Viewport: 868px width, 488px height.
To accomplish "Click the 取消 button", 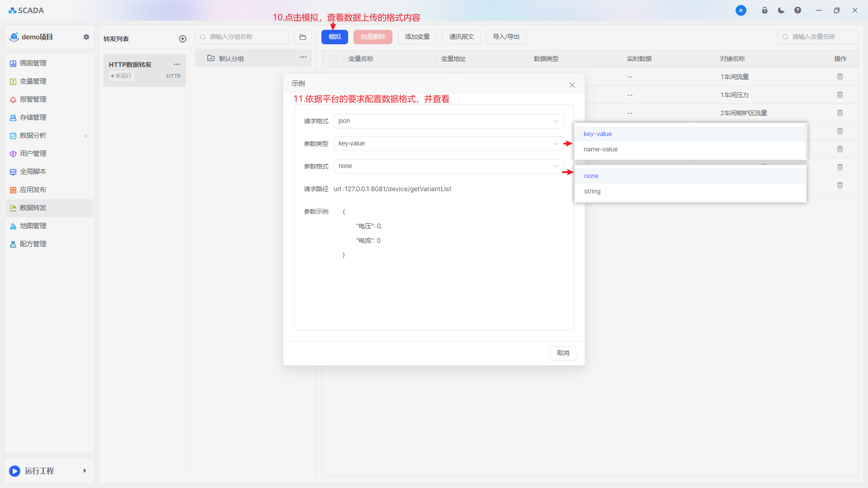I will (x=563, y=353).
